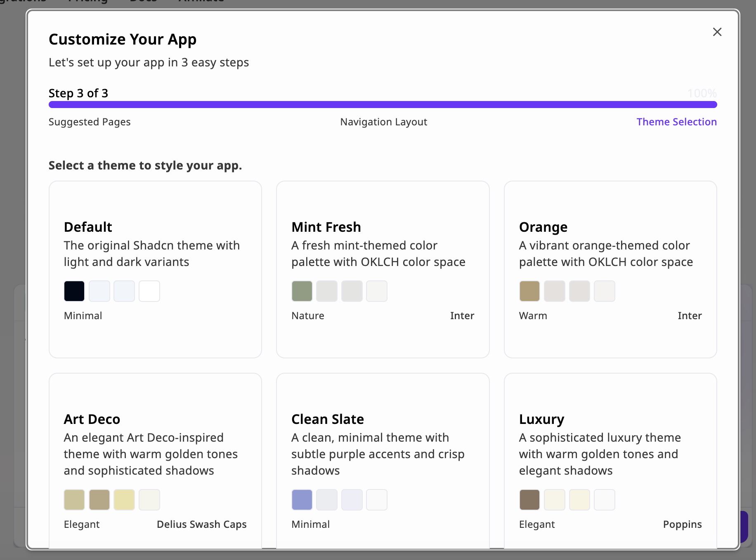Click the green swatch under Mint Fresh
Viewport: 756px width, 560px height.
tap(302, 291)
